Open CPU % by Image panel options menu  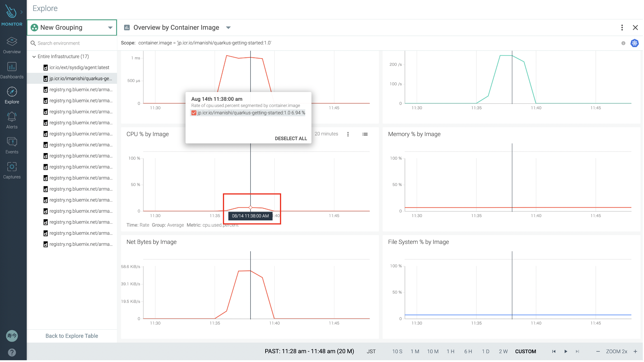(348, 134)
